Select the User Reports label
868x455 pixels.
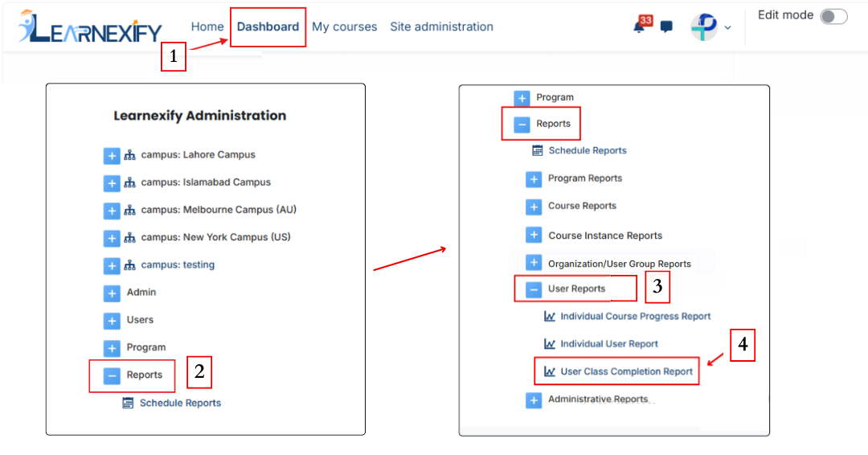point(577,289)
